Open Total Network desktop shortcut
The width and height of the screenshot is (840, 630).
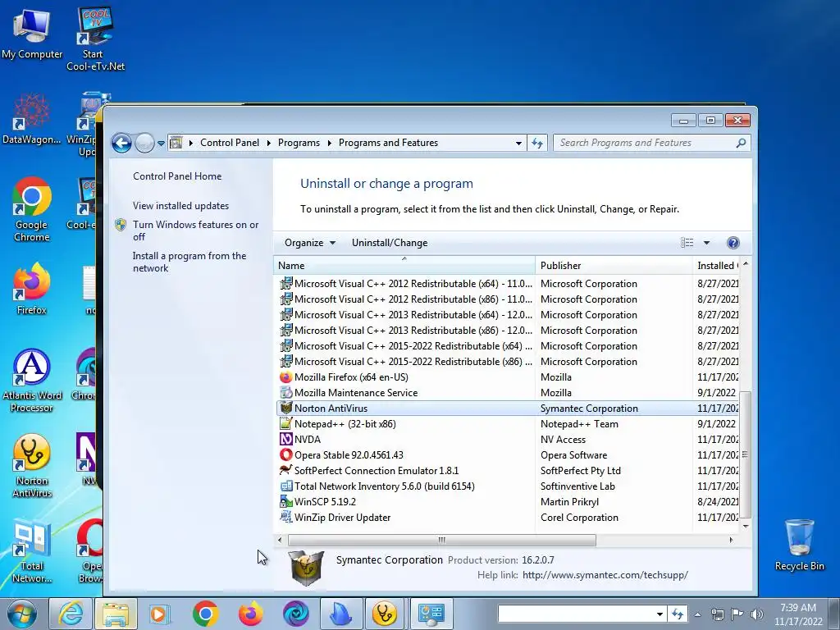[x=32, y=552]
